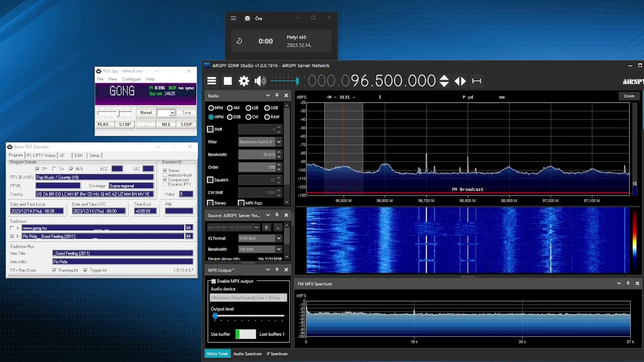Screen dimensions: 644x362
Task: Open the View menu in RDS Spy
Action: pyautogui.click(x=113, y=79)
